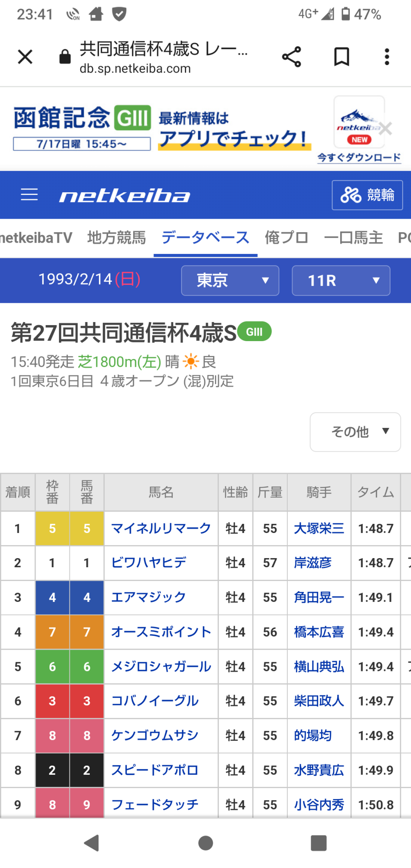Open jockey 大塚栄三 profile link
This screenshot has width=411, height=868.
tap(319, 528)
